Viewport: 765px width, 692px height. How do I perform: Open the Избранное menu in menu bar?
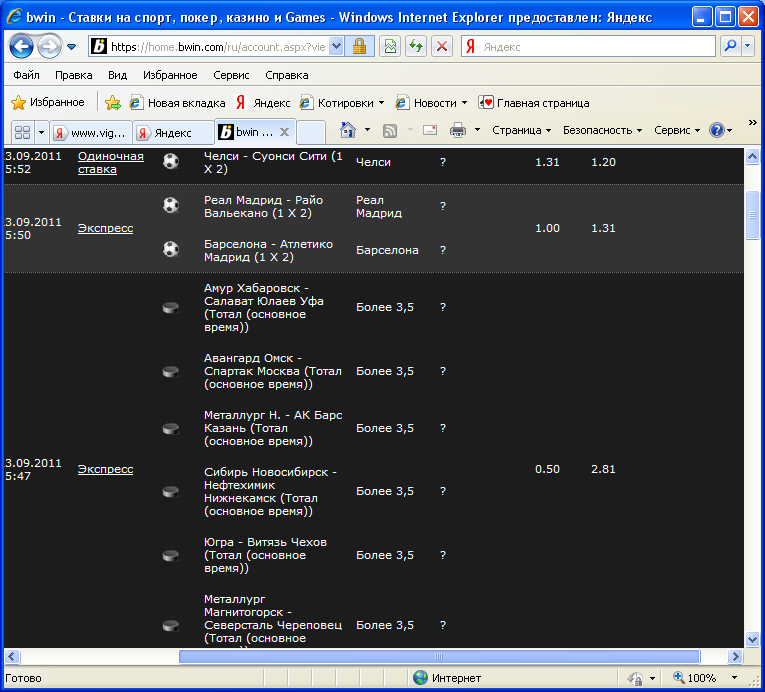pyautogui.click(x=170, y=75)
